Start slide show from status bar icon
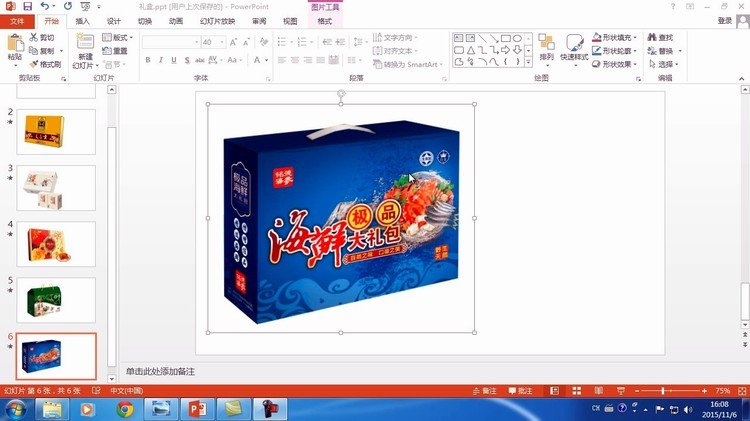 click(620, 391)
